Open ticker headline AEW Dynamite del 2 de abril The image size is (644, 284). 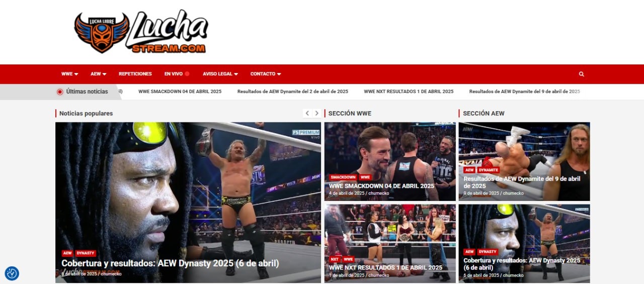coord(293,92)
